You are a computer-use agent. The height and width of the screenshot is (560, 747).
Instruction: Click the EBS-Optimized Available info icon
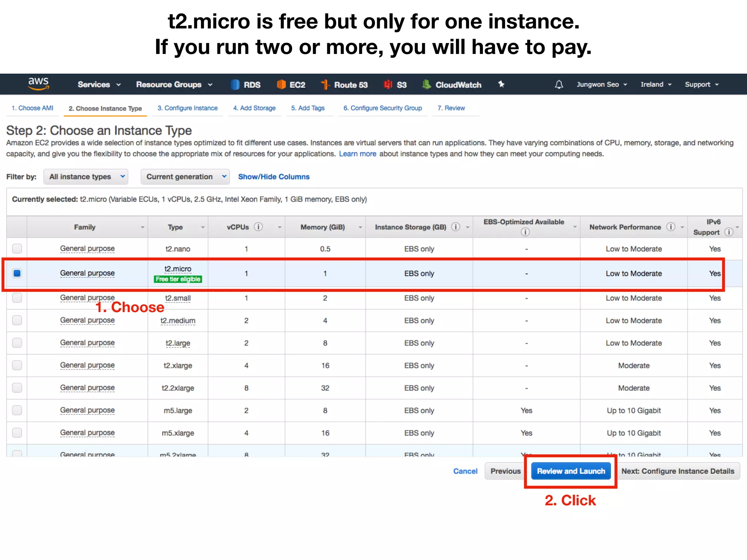pos(525,232)
